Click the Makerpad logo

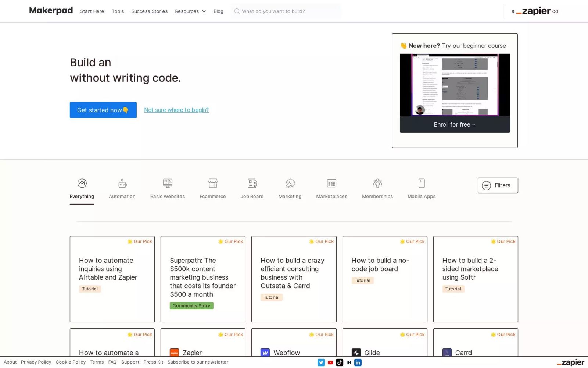[51, 11]
